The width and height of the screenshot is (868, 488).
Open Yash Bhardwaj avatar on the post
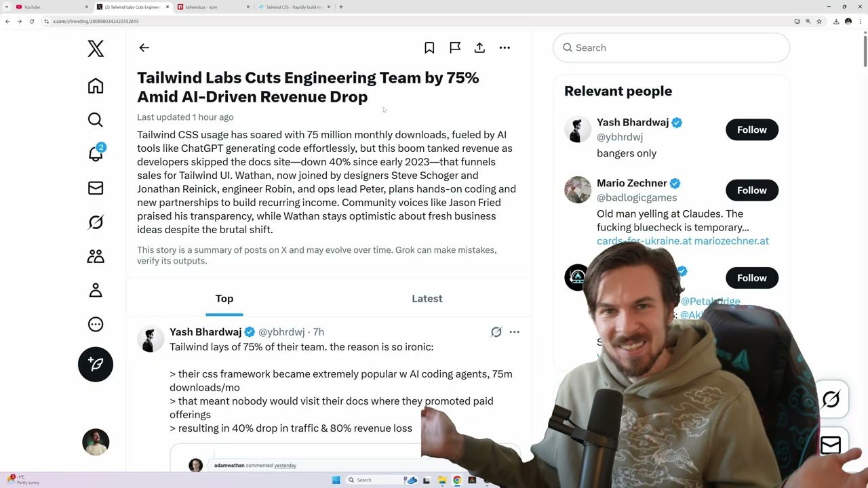tap(151, 339)
